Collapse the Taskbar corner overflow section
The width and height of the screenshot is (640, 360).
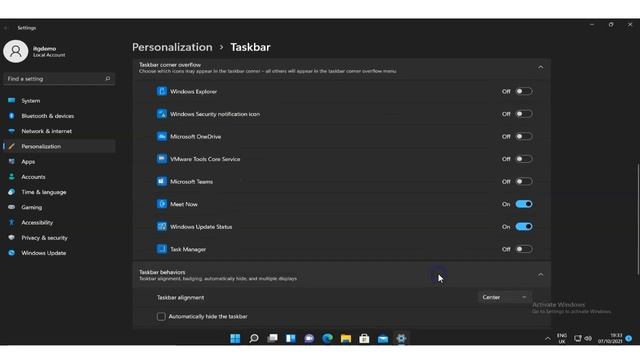point(540,67)
